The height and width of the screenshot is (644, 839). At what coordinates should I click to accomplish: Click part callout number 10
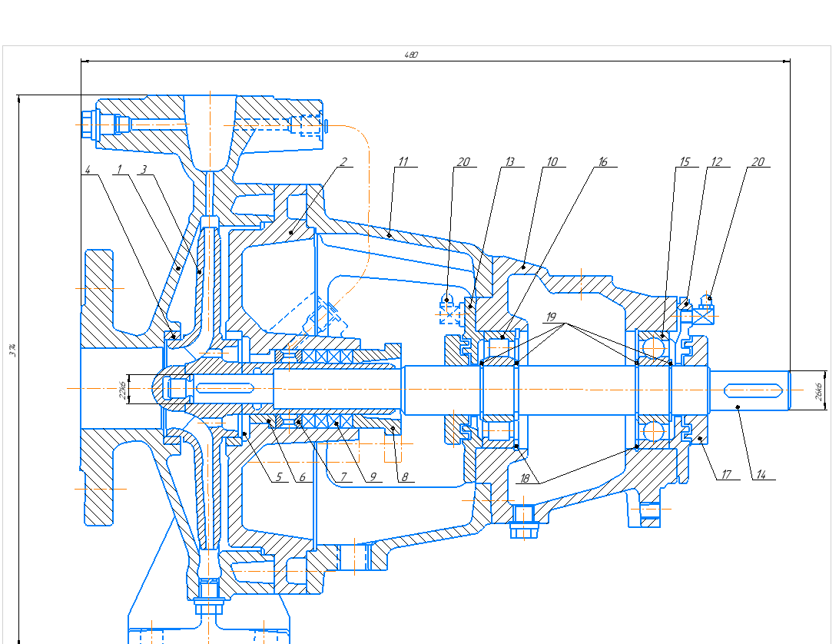coord(551,161)
